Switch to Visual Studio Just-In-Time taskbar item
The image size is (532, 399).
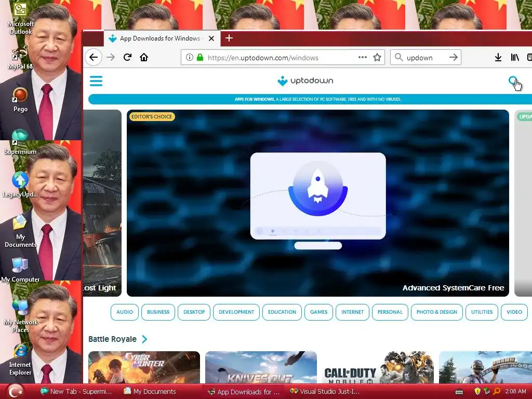324,392
